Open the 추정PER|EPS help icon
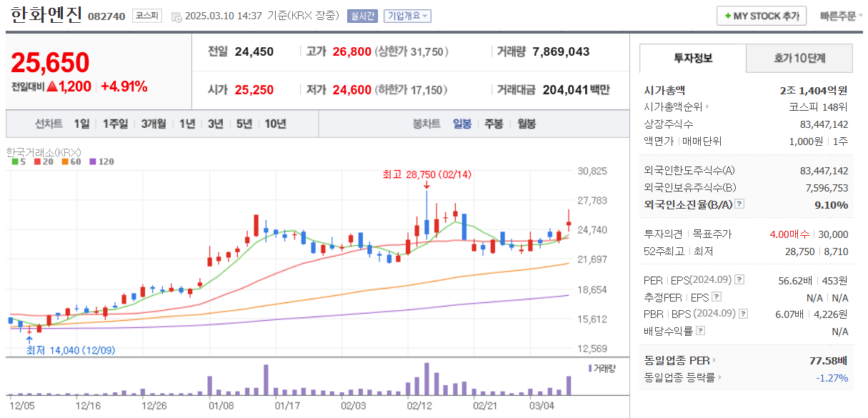This screenshot has width=868, height=418. [x=715, y=297]
